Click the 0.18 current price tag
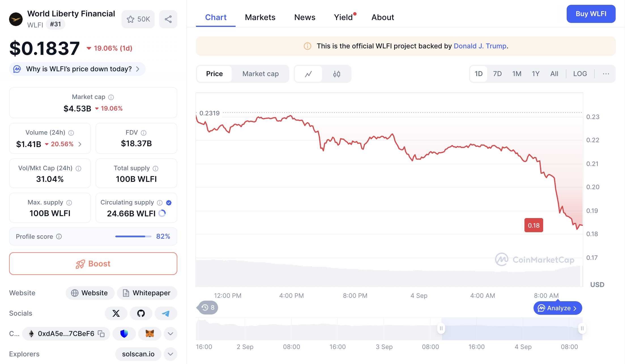 534,225
